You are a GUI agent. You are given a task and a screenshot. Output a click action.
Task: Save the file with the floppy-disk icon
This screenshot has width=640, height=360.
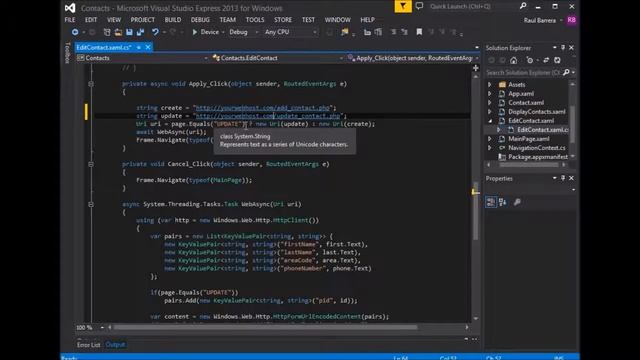click(129, 32)
